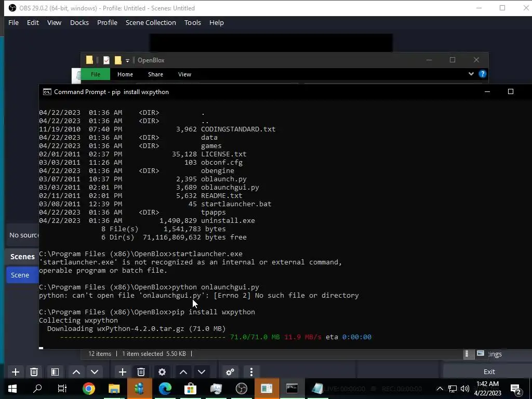Minimize the Command Prompt window
Screen dimensions: 532x399
(487, 91)
